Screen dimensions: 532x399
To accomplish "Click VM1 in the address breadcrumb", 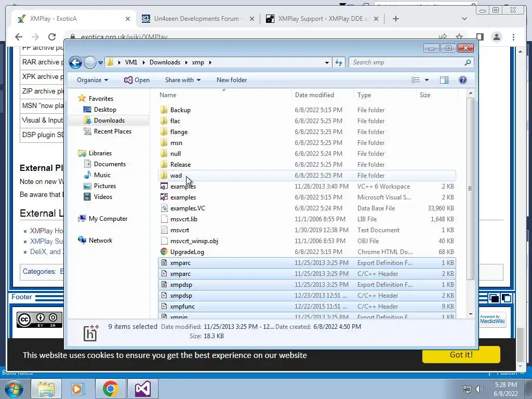I will tap(131, 62).
